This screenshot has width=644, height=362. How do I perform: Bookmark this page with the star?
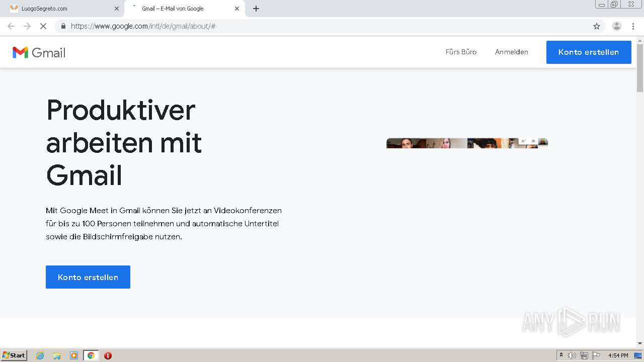(597, 26)
